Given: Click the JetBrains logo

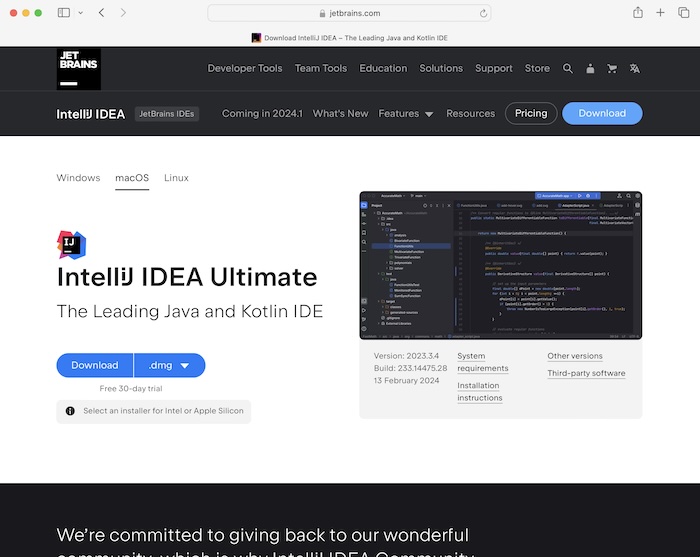Looking at the screenshot, I should [x=79, y=69].
